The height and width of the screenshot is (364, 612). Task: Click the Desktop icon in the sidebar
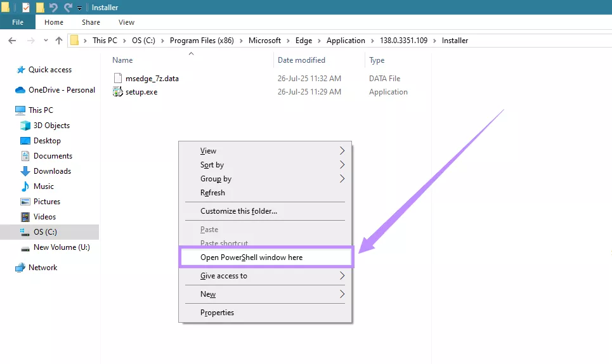click(x=25, y=140)
